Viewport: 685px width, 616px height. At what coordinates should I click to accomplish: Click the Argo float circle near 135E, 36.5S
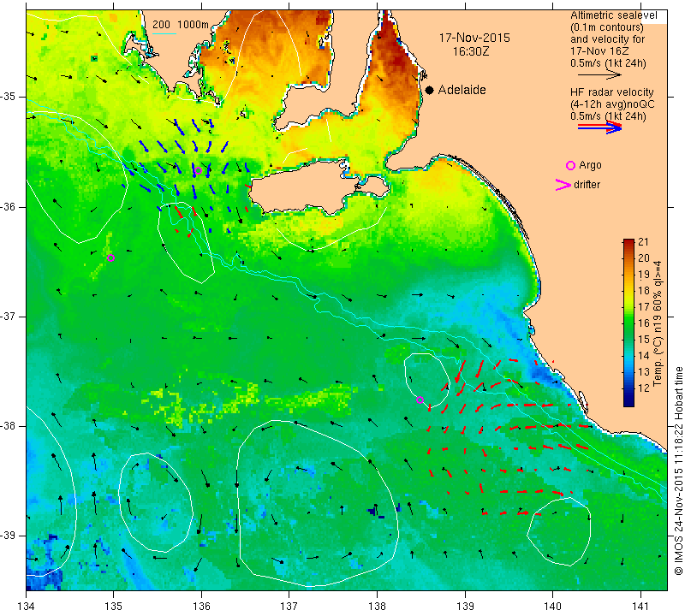click(111, 258)
